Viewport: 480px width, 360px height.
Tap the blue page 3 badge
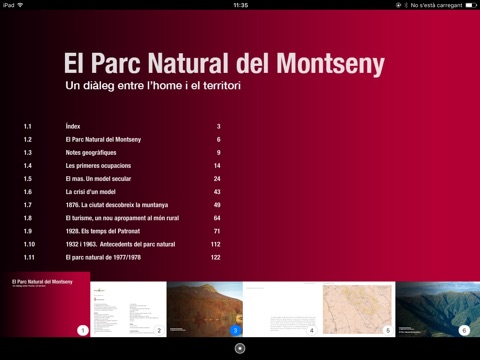tap(235, 330)
